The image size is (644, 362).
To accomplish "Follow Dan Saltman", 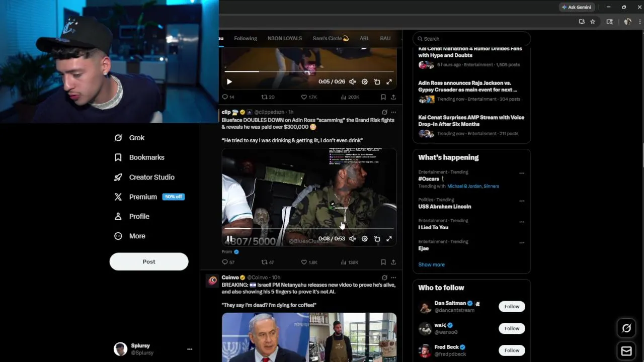I will 512,307.
